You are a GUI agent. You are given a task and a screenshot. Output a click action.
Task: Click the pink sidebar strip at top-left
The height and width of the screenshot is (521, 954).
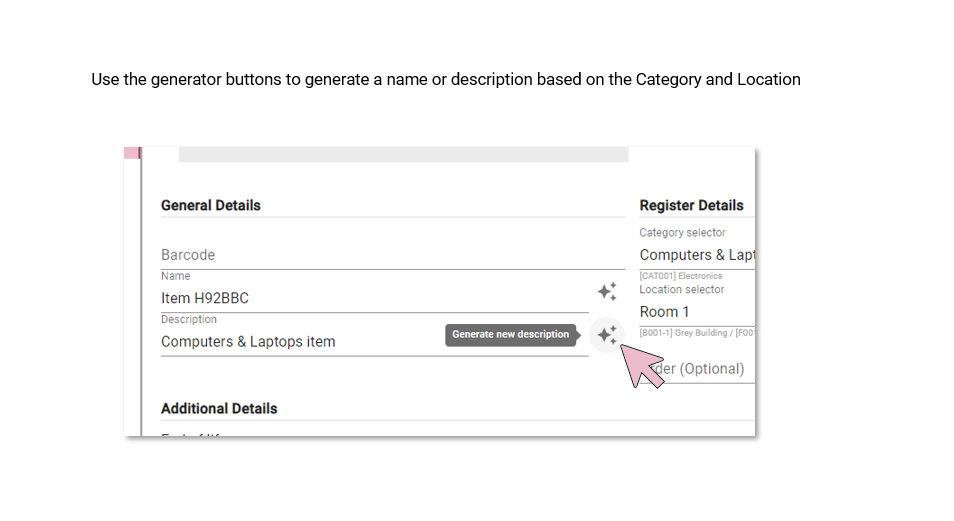click(132, 153)
